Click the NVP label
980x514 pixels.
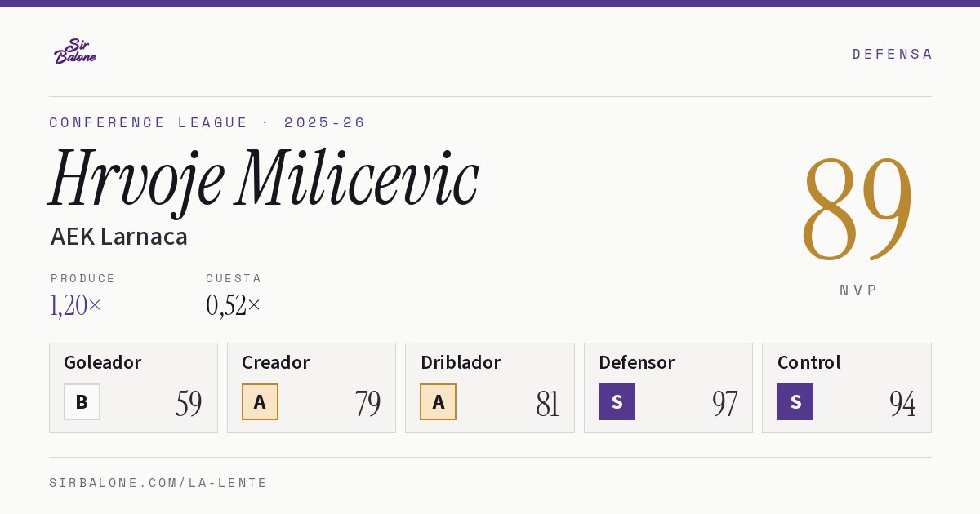pyautogui.click(x=858, y=290)
